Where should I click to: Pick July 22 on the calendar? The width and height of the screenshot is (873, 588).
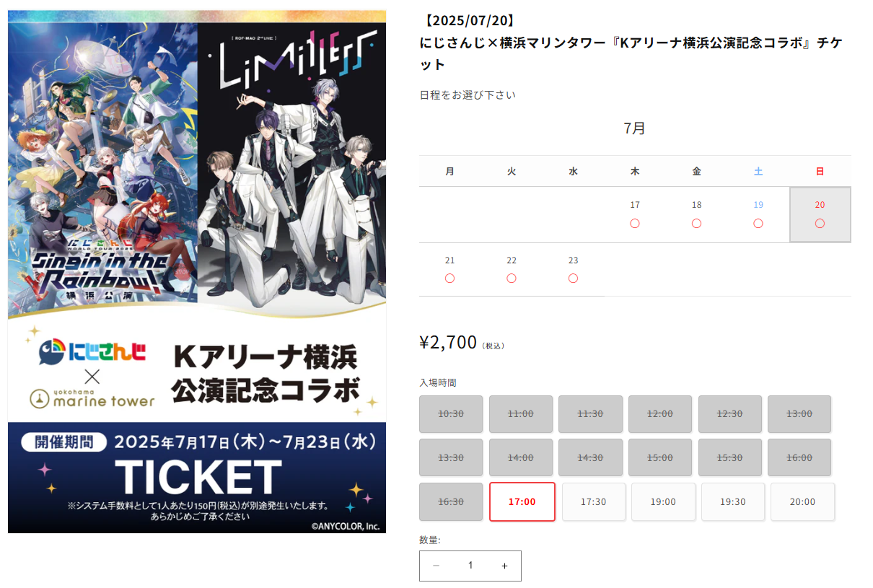click(512, 269)
